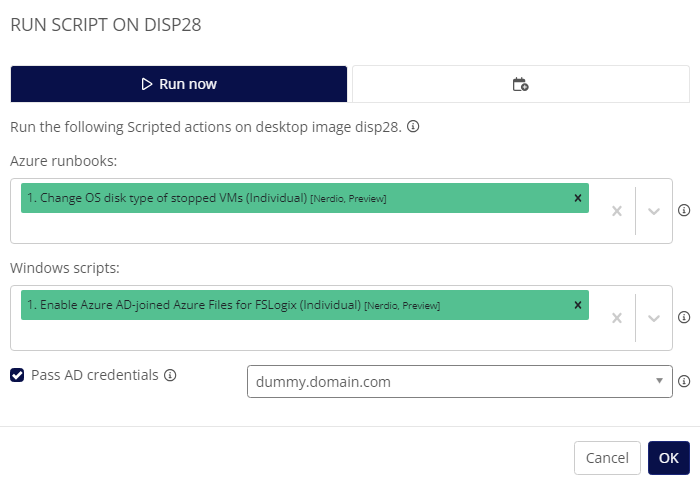Show info for AD domain selector
Viewport: 700px width, 486px height.
pos(684,381)
